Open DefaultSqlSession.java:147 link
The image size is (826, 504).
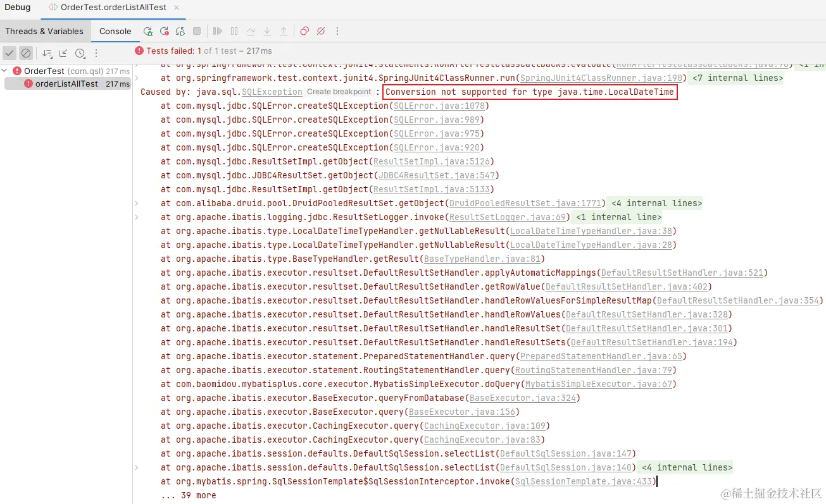[565, 453]
